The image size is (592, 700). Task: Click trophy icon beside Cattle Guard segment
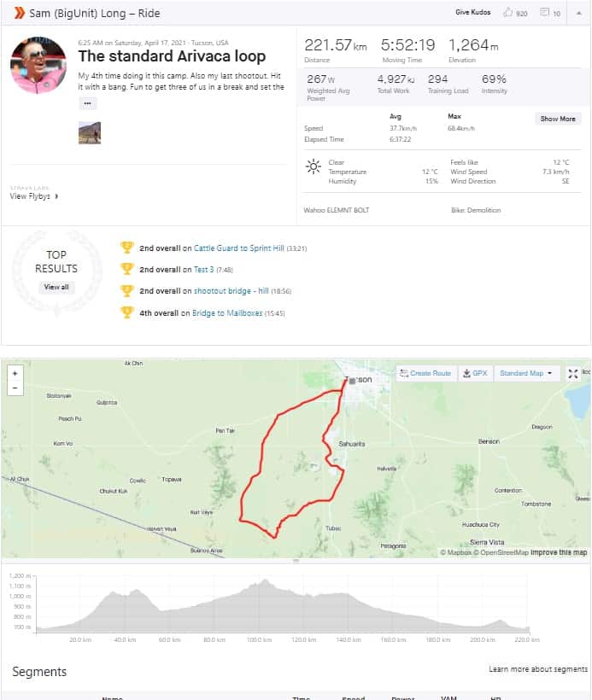pyautogui.click(x=127, y=248)
